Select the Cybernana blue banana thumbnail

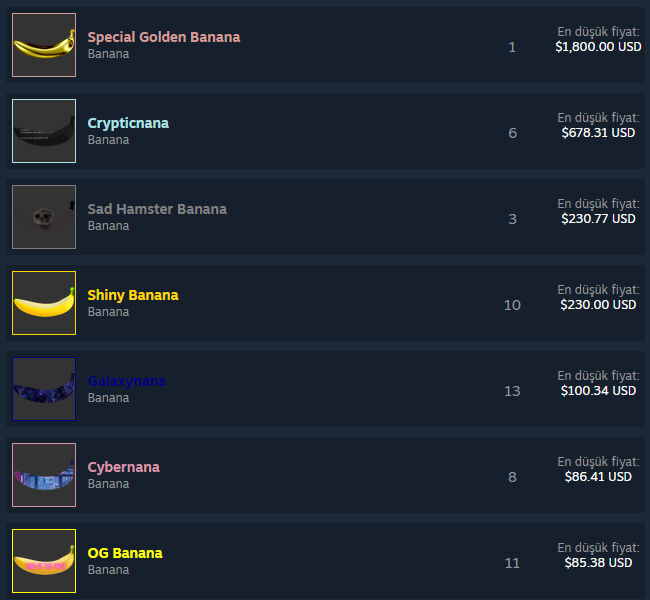click(x=44, y=475)
